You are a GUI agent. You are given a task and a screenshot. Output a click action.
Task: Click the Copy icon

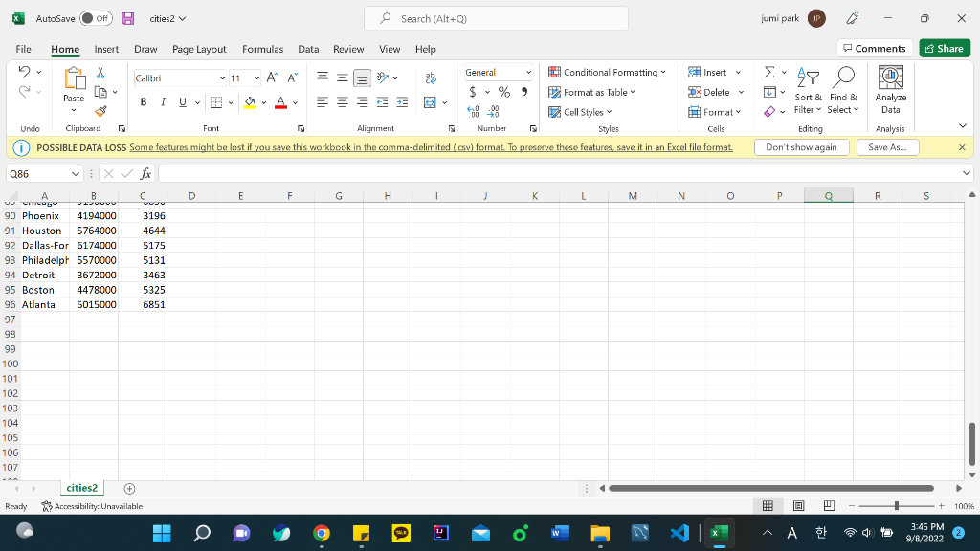click(100, 92)
